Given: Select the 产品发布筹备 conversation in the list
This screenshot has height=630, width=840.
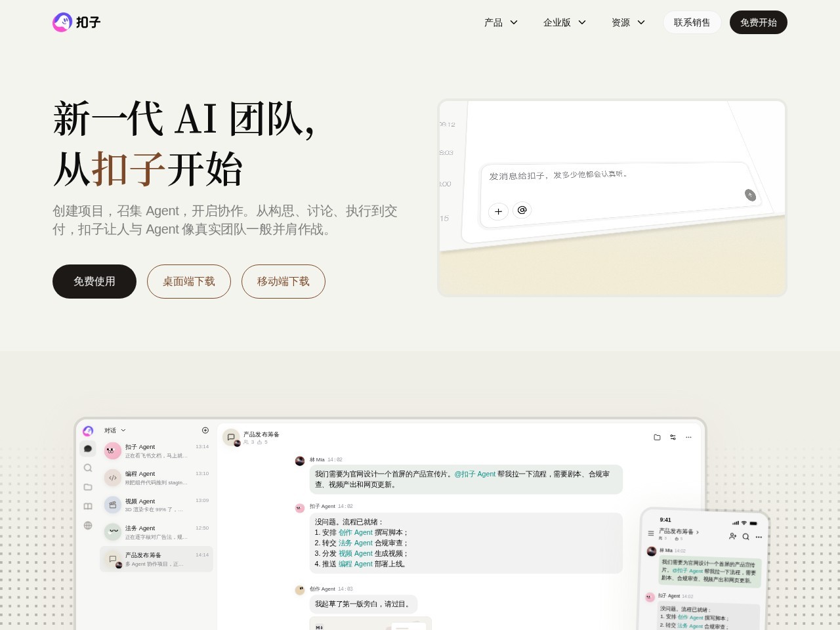Looking at the screenshot, I should point(156,559).
